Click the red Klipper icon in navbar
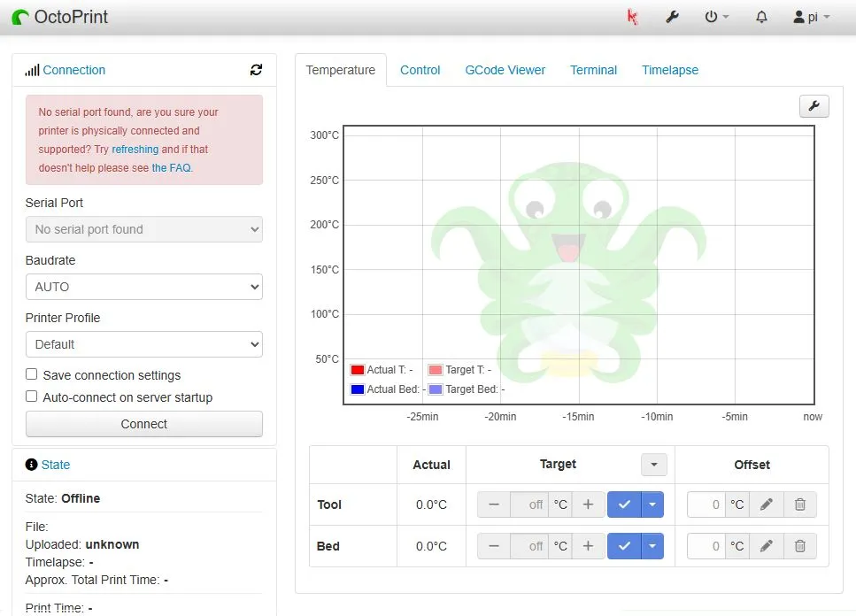 coord(632,17)
